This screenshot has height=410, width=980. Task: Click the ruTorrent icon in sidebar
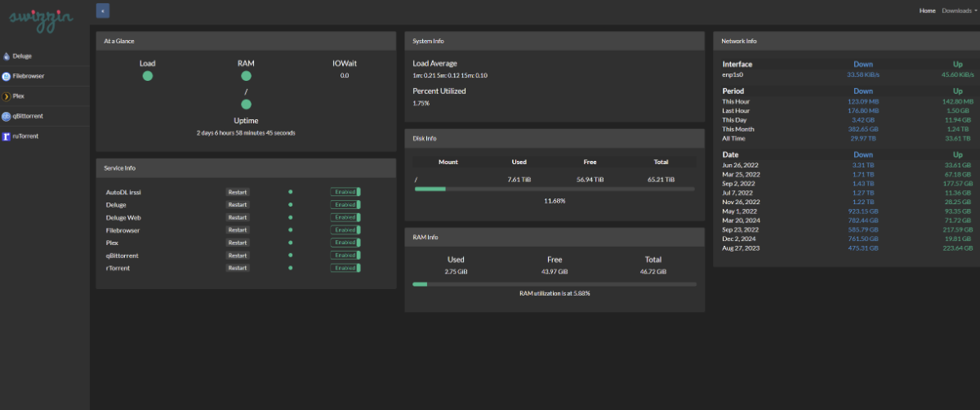coord(7,136)
